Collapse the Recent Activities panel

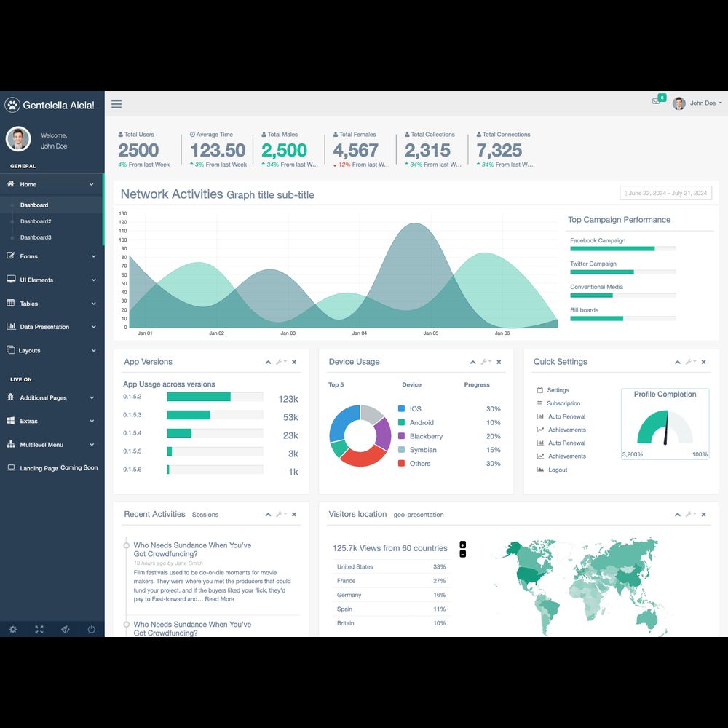click(x=268, y=514)
